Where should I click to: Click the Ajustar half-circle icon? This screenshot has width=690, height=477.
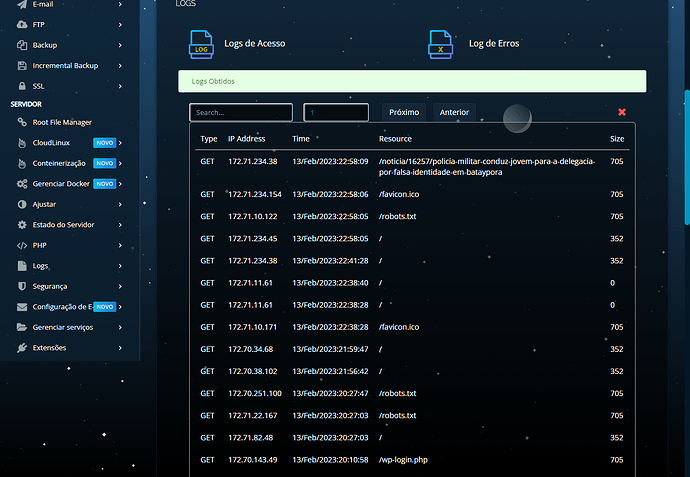tap(22, 204)
